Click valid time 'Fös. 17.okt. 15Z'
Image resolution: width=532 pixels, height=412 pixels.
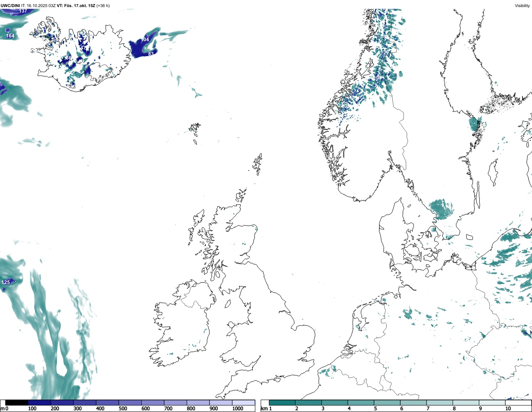80,6
